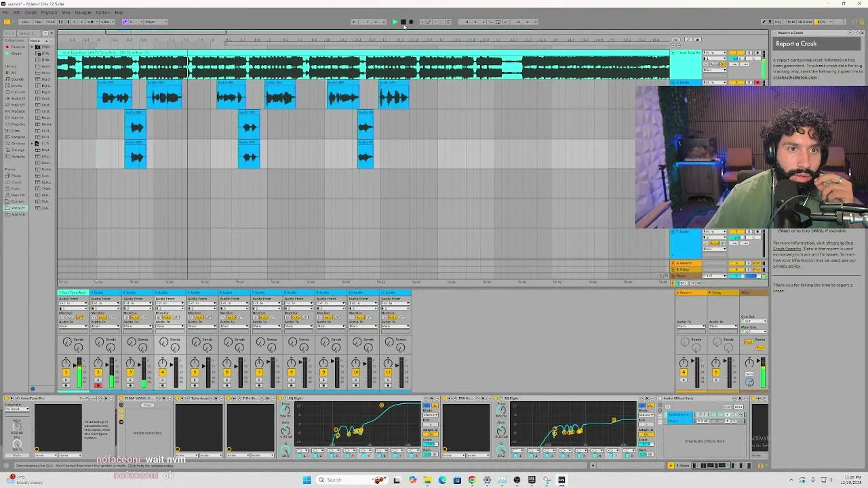Select the Clips browser category
Viewport: 868px width, 488px height.
(16, 131)
